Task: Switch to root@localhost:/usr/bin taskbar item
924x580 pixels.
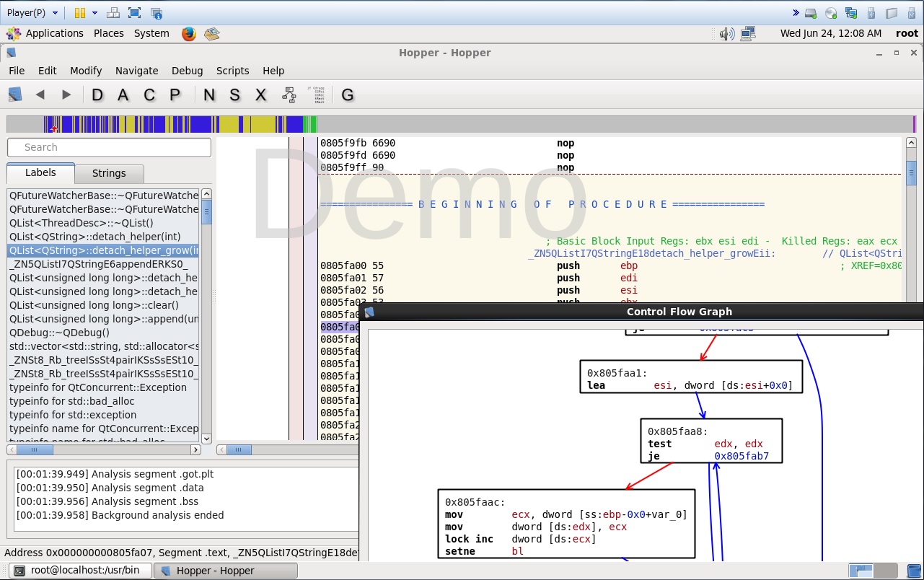Action: coord(82,571)
